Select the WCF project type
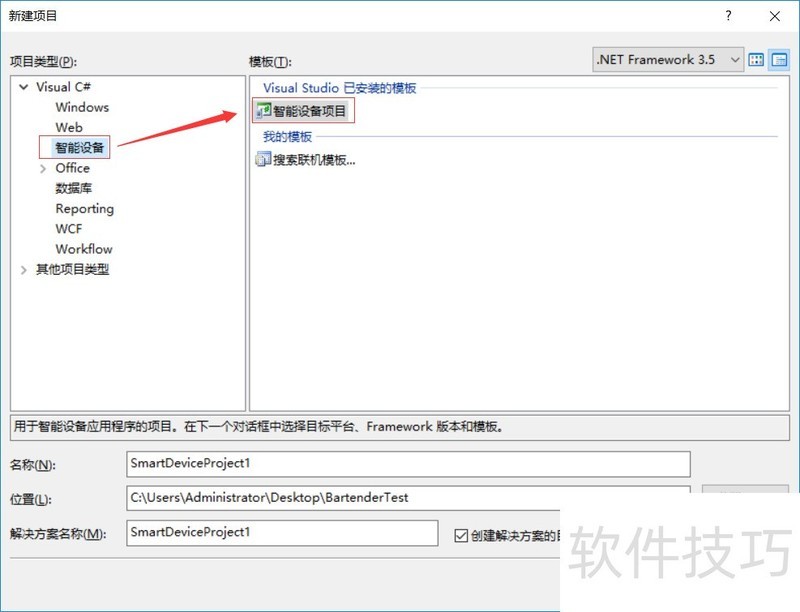Image resolution: width=800 pixels, height=612 pixels. [x=70, y=228]
